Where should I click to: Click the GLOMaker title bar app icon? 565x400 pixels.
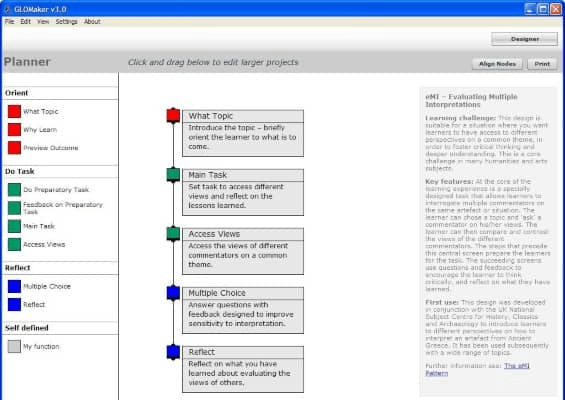pyautogui.click(x=7, y=9)
